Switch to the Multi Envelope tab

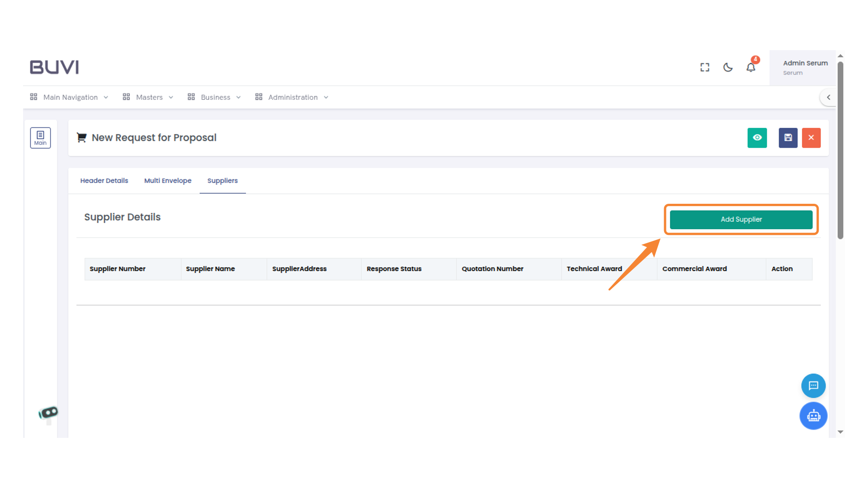click(168, 181)
